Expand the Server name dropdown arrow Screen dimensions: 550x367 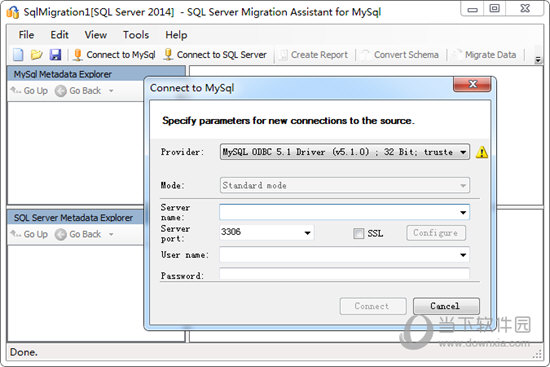[463, 212]
